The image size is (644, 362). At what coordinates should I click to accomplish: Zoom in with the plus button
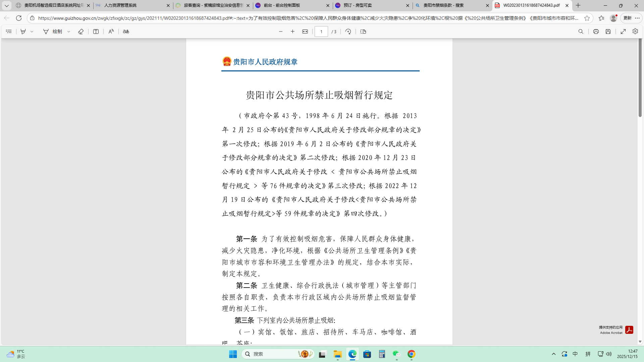pos(292,32)
